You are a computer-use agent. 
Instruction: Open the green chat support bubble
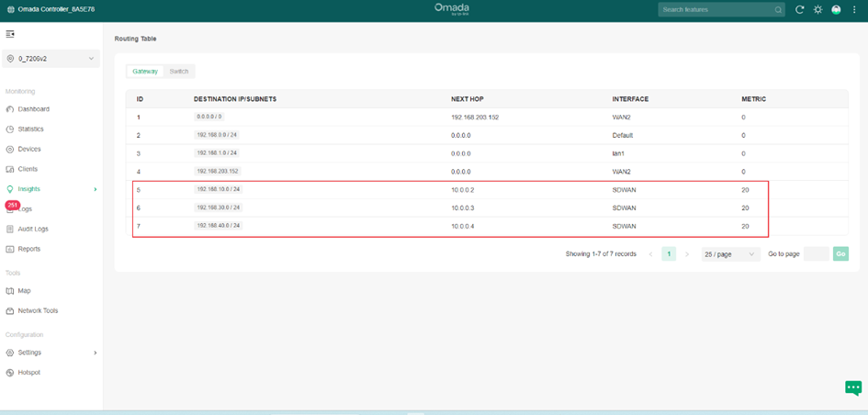point(853,387)
